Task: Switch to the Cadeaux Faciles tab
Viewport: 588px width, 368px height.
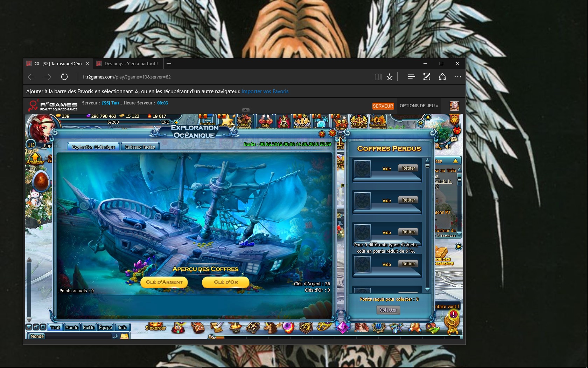Action: tap(140, 147)
